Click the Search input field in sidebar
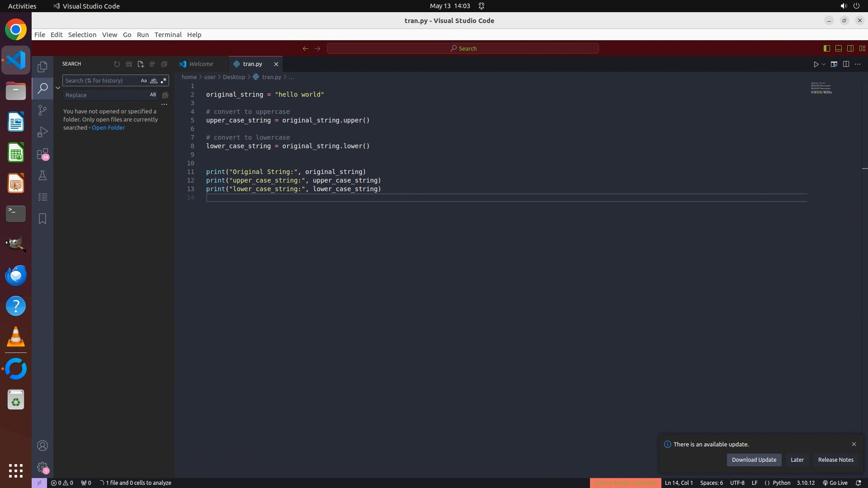This screenshot has width=868, height=488. coord(100,80)
